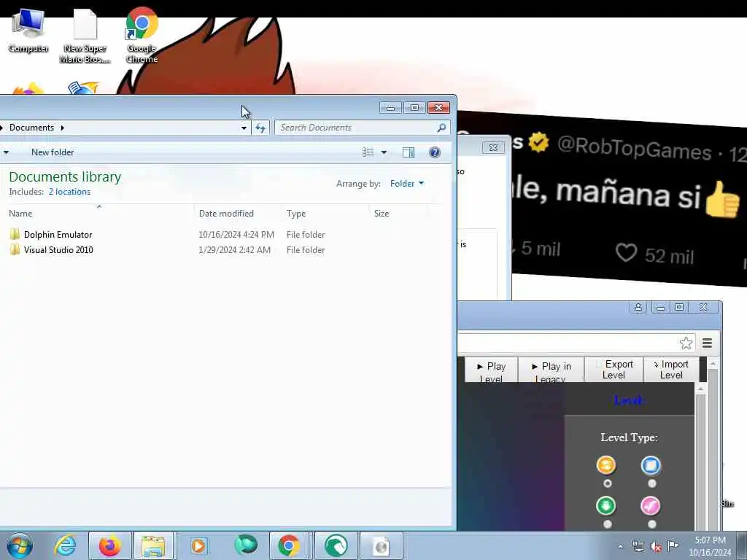
Task: Choose the blue square Level Type icon
Action: click(651, 465)
